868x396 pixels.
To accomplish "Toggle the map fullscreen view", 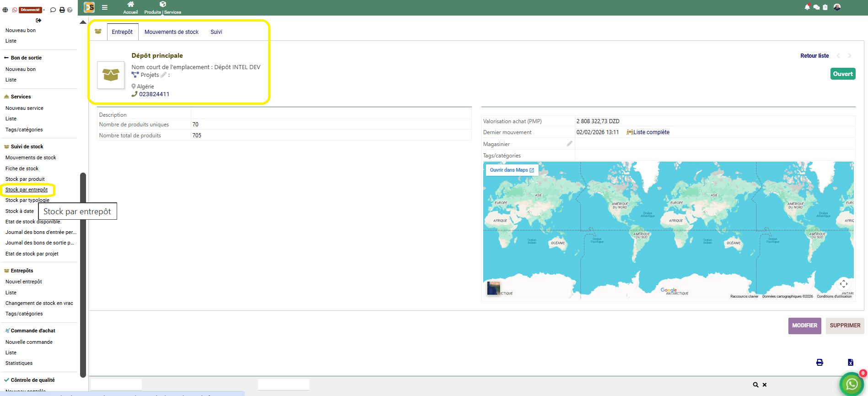I will [843, 284].
